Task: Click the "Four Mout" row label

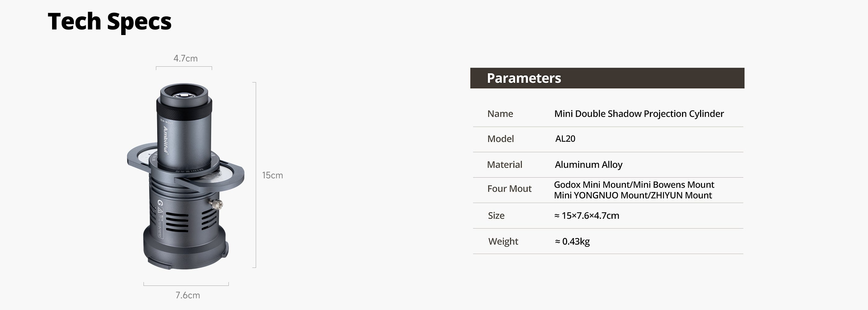Action: point(509,189)
